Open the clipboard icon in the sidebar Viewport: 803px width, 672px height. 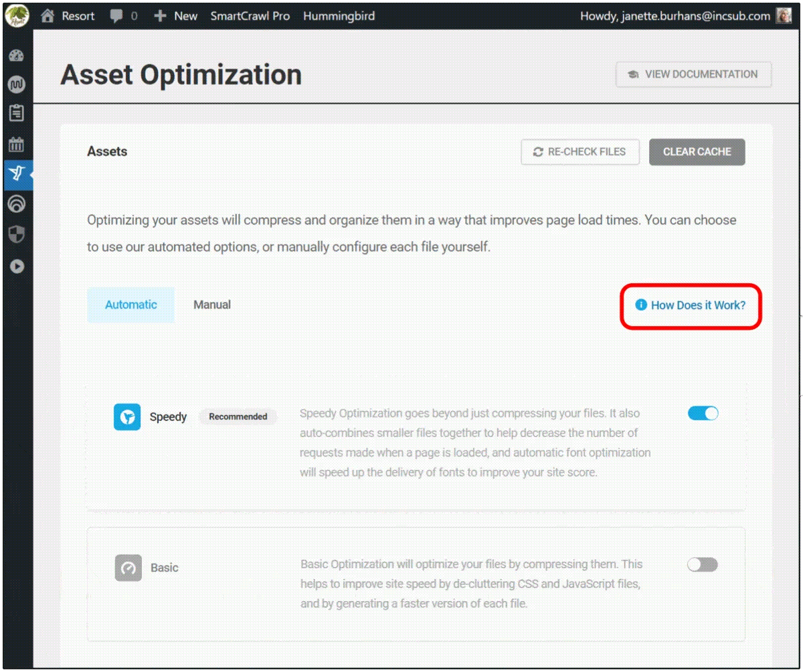(x=18, y=114)
